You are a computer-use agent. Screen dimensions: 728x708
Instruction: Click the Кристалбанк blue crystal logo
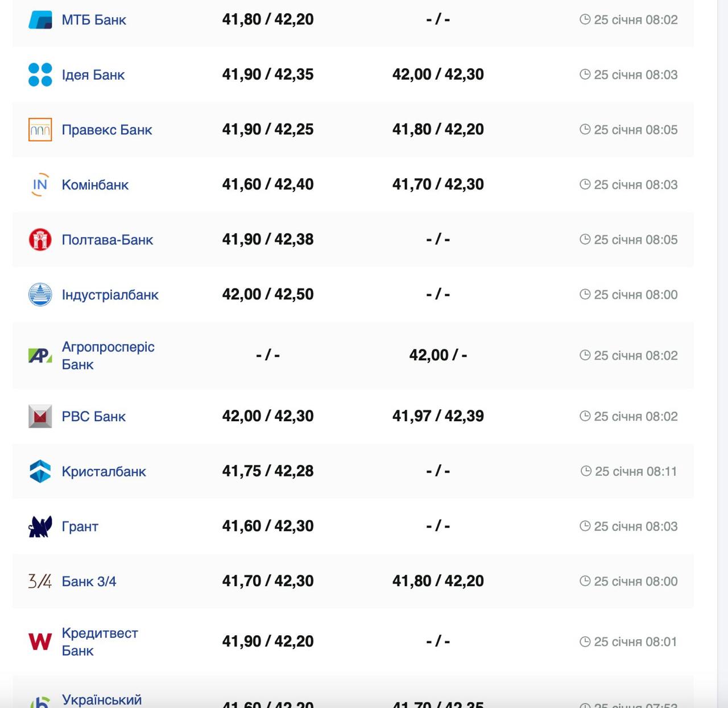tap(40, 471)
